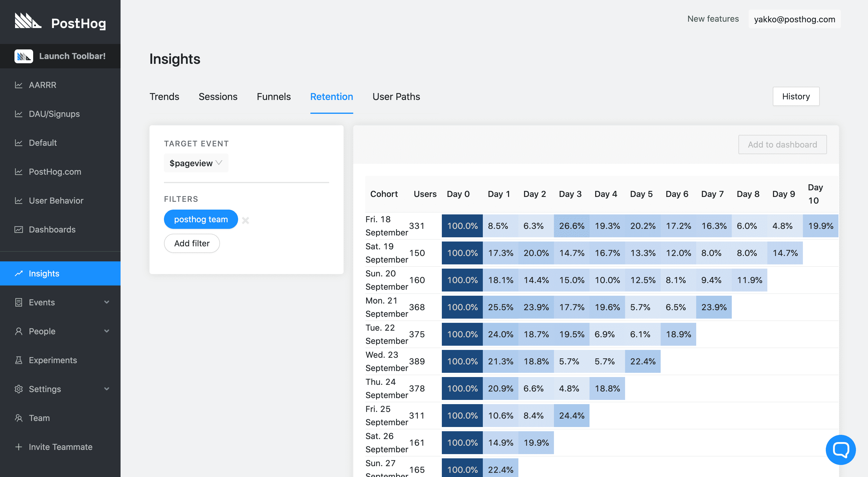Click the Sun. 27 row 22.4% cell
Image resolution: width=868 pixels, height=477 pixels.
coord(501,469)
